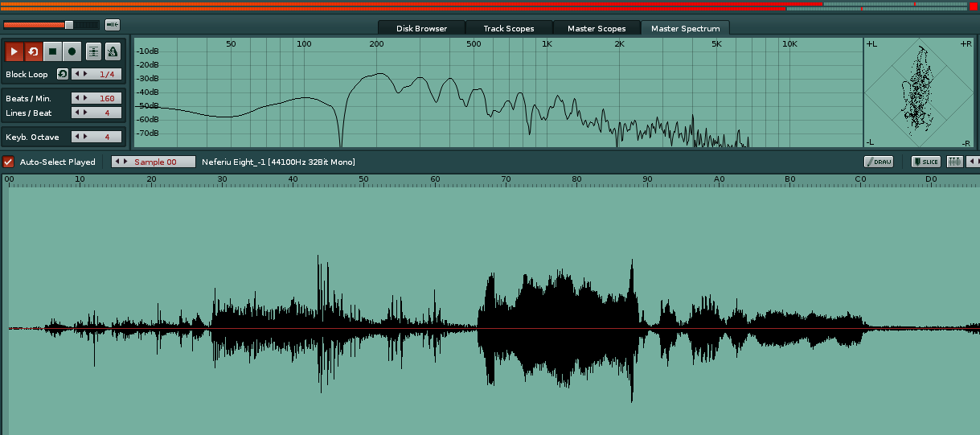Image resolution: width=980 pixels, height=435 pixels.
Task: Toggle the pattern follow icon
Action: pyautogui.click(x=93, y=51)
